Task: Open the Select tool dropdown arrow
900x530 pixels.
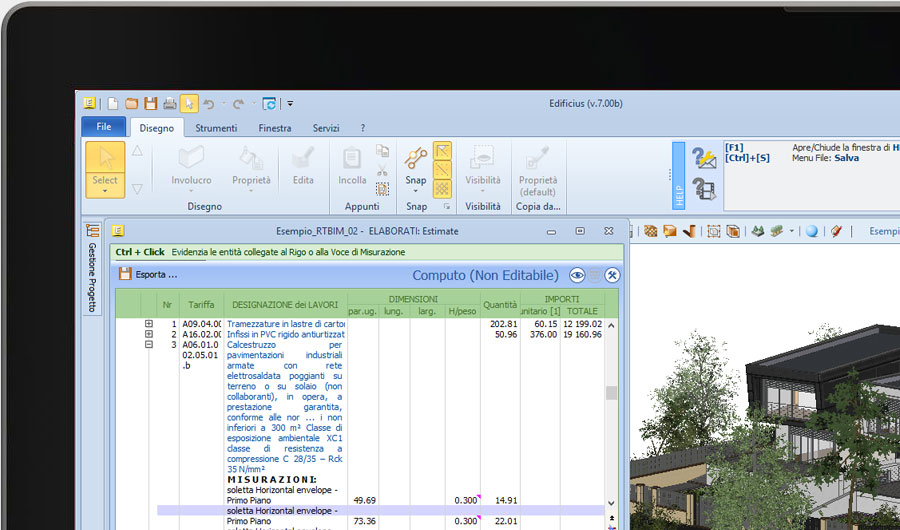Action: coord(105,191)
